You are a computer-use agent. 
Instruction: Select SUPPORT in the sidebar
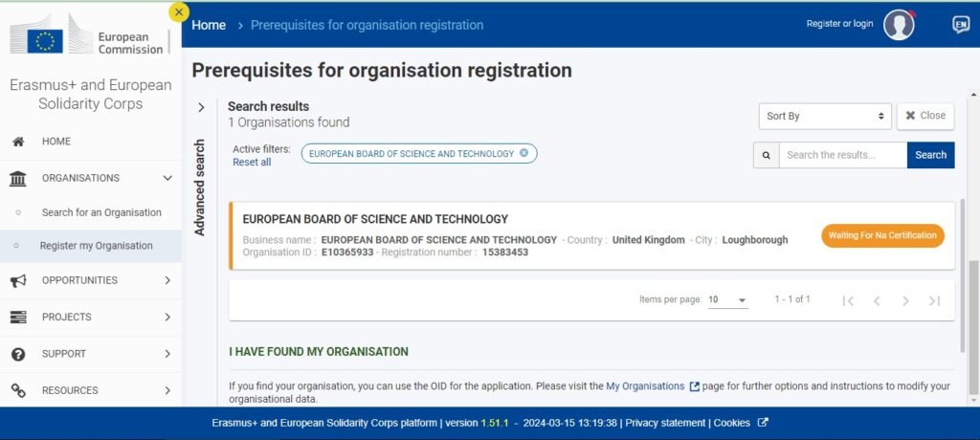(64, 354)
